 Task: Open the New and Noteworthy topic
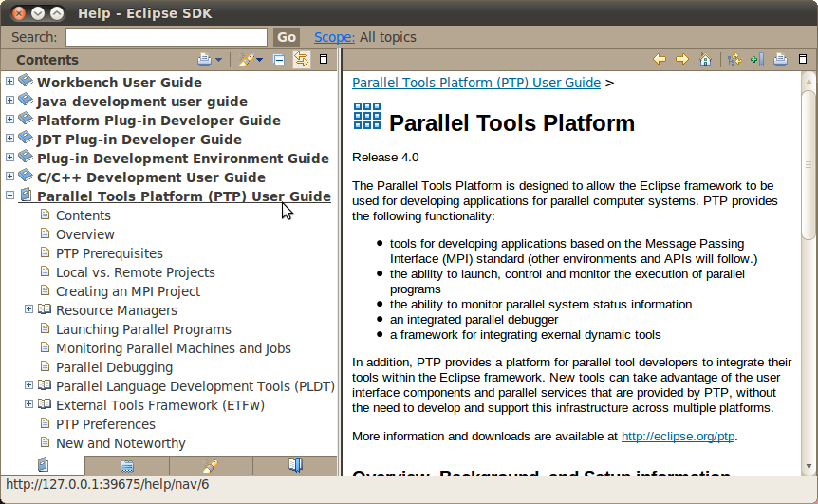[x=121, y=443]
